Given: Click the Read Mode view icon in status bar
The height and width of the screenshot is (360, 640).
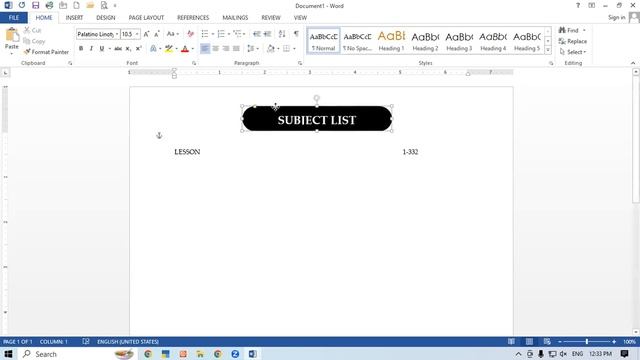Looking at the screenshot, I should [511, 342].
